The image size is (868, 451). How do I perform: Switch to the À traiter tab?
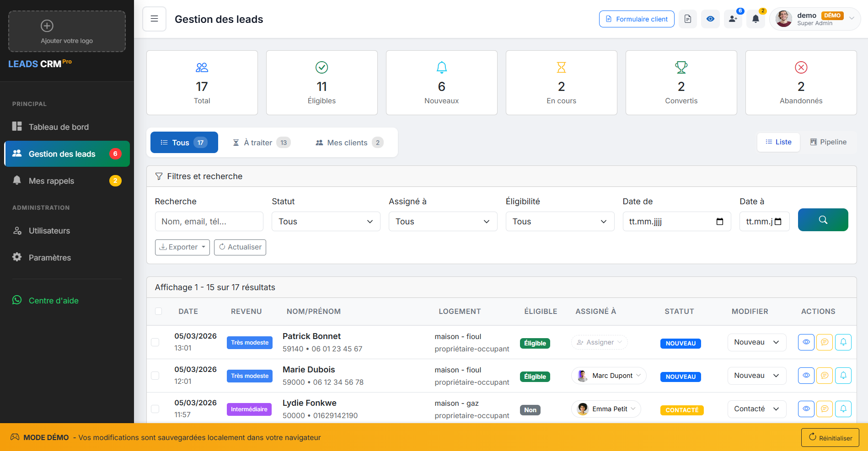[261, 142]
